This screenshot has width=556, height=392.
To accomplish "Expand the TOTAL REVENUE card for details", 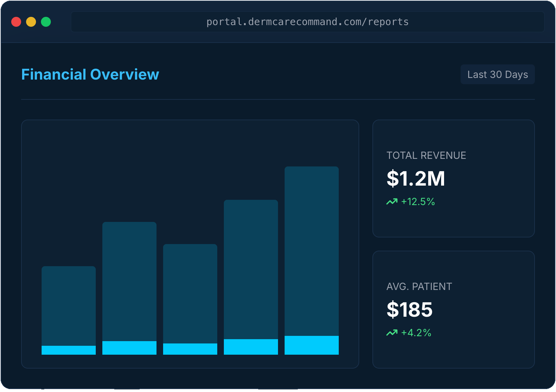I will tap(454, 178).
